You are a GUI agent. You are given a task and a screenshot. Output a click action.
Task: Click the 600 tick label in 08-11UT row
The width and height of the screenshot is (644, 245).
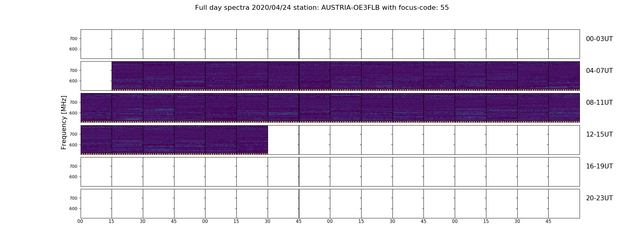pyautogui.click(x=73, y=113)
